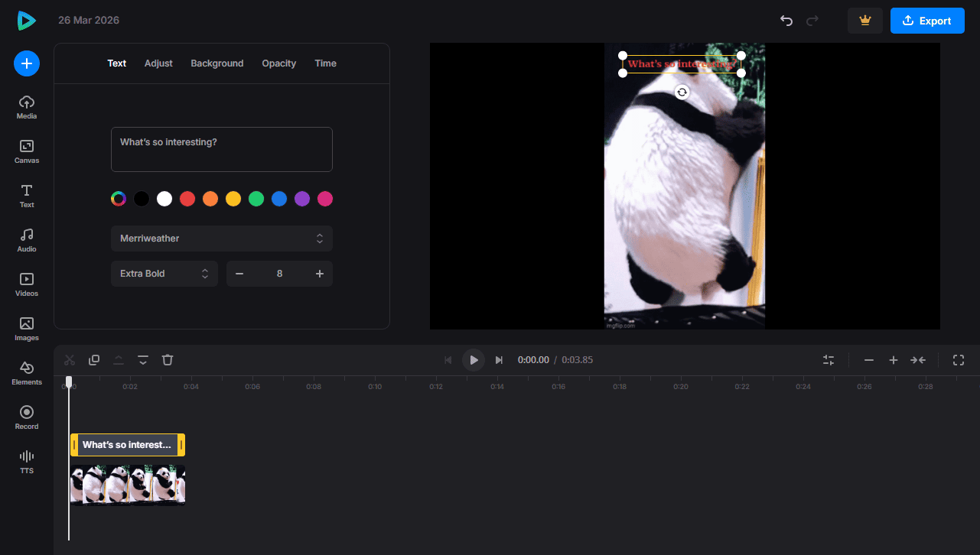Click the Export button
Image resolution: width=980 pixels, height=555 pixels.
point(927,21)
